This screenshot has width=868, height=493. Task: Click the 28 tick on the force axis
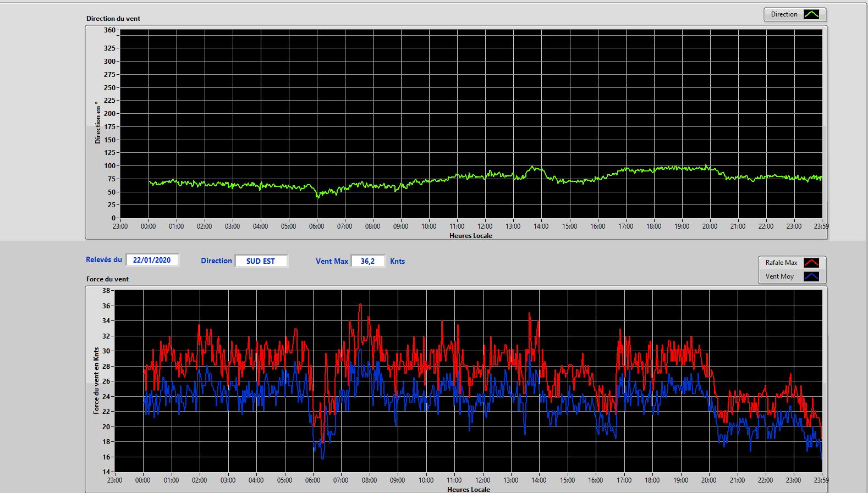pyautogui.click(x=106, y=367)
